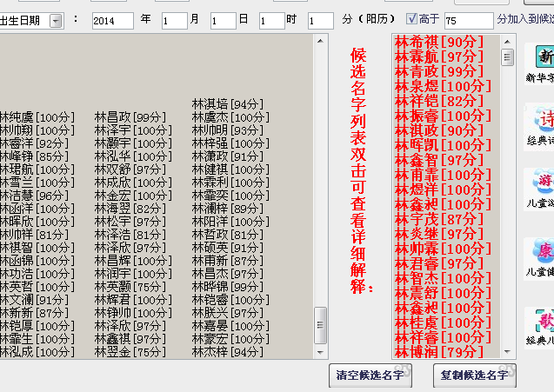Click result name 林帅明[93分]
This screenshot has height=392, width=554.
pyautogui.click(x=228, y=130)
